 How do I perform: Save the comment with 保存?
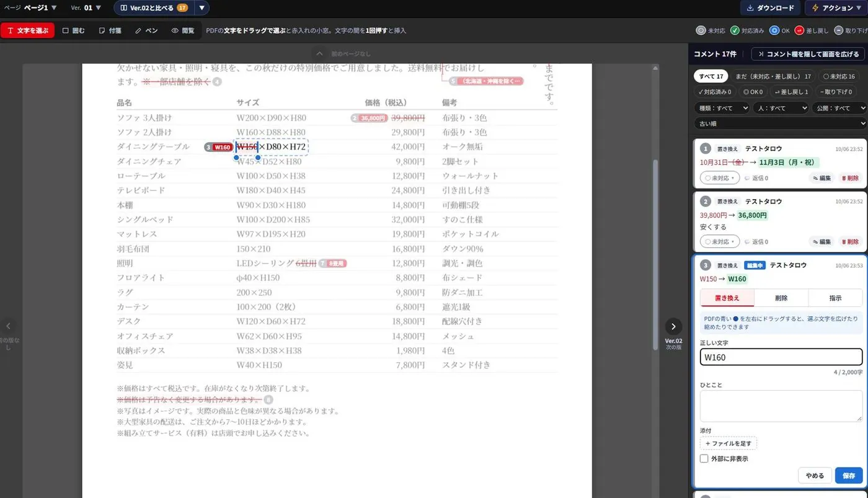click(x=849, y=476)
